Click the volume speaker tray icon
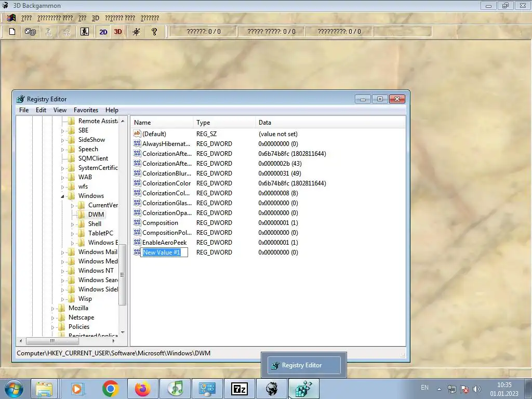This screenshot has height=399, width=532. click(x=477, y=389)
